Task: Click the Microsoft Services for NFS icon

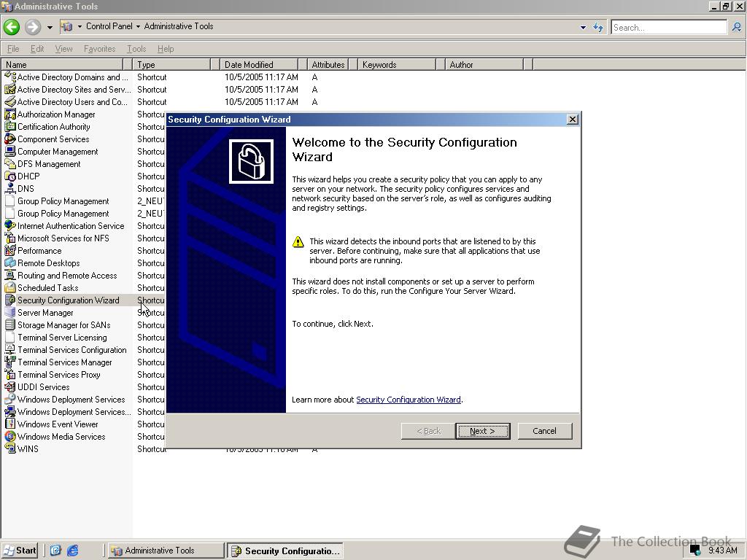Action: coord(10,238)
